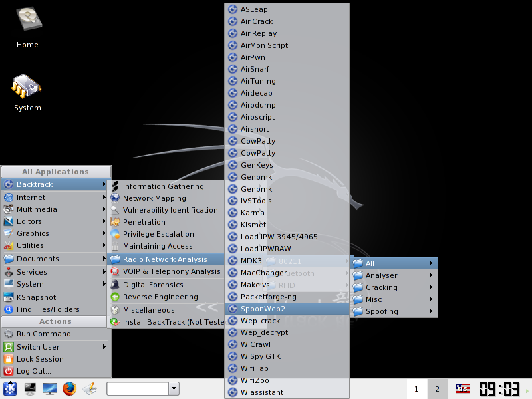Launch the Konsole terminal from the panel
Image resolution: width=532 pixels, height=399 pixels.
click(x=30, y=389)
